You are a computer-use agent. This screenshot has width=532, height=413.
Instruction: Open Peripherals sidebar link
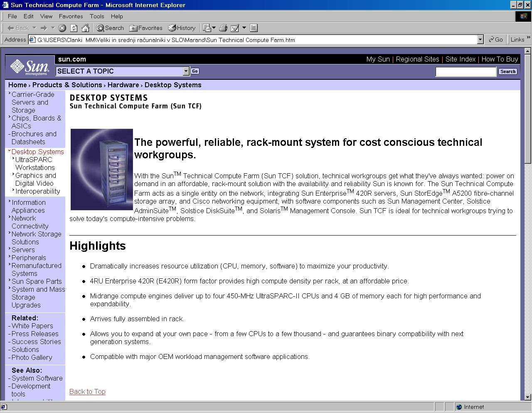[29, 258]
